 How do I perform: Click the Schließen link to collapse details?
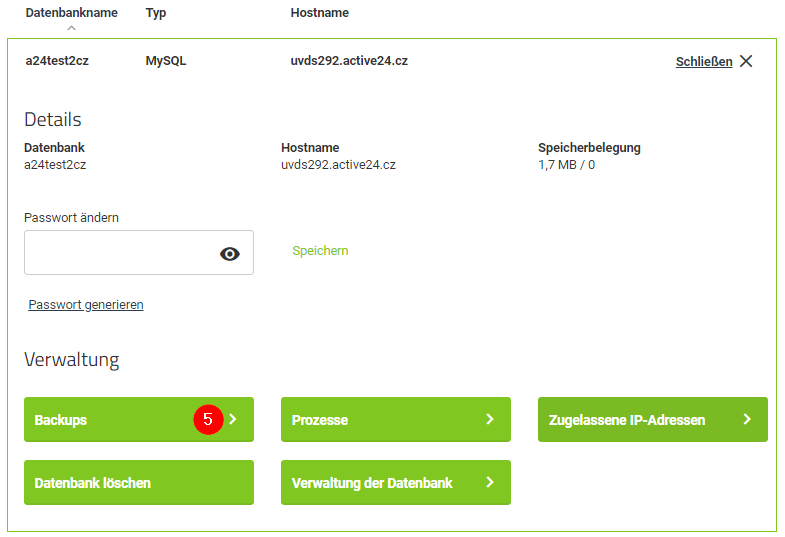click(703, 61)
